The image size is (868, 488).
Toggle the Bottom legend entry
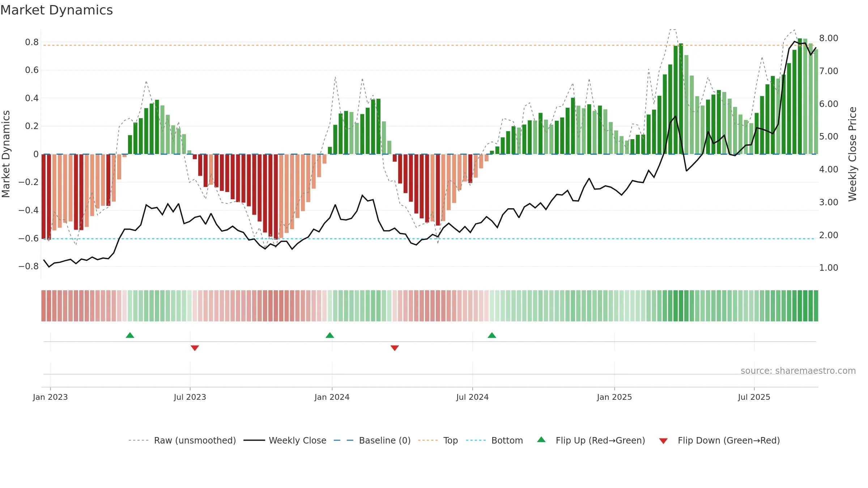pos(494,440)
